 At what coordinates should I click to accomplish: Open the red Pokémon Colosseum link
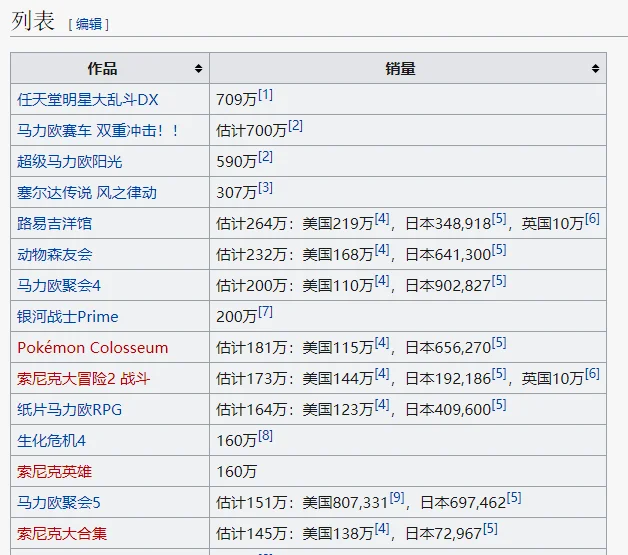pyautogui.click(x=93, y=348)
